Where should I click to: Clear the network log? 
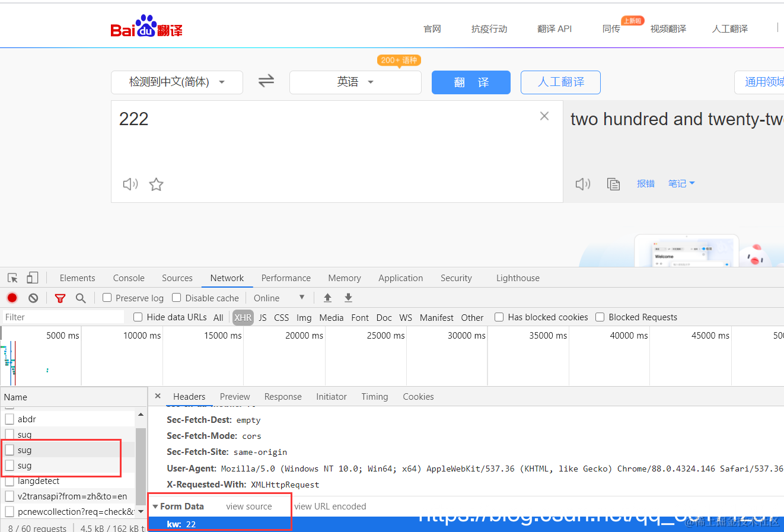click(33, 298)
